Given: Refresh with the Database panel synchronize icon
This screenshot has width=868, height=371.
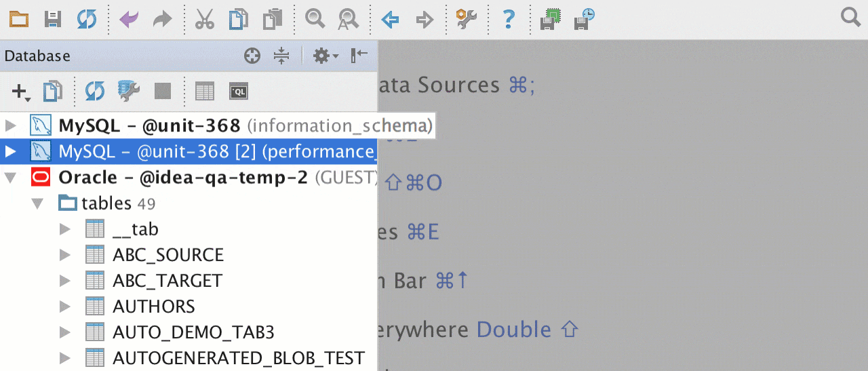Looking at the screenshot, I should click(x=95, y=92).
